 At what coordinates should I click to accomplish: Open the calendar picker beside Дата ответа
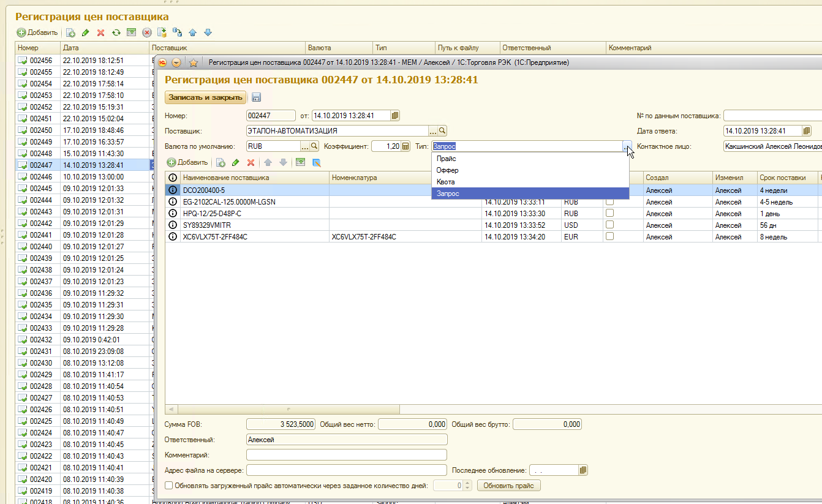point(807,130)
